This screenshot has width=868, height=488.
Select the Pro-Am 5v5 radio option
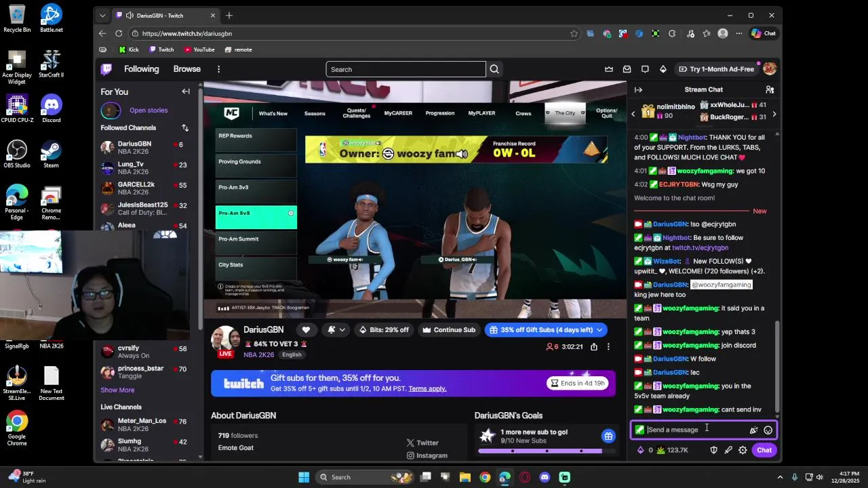[291, 213]
